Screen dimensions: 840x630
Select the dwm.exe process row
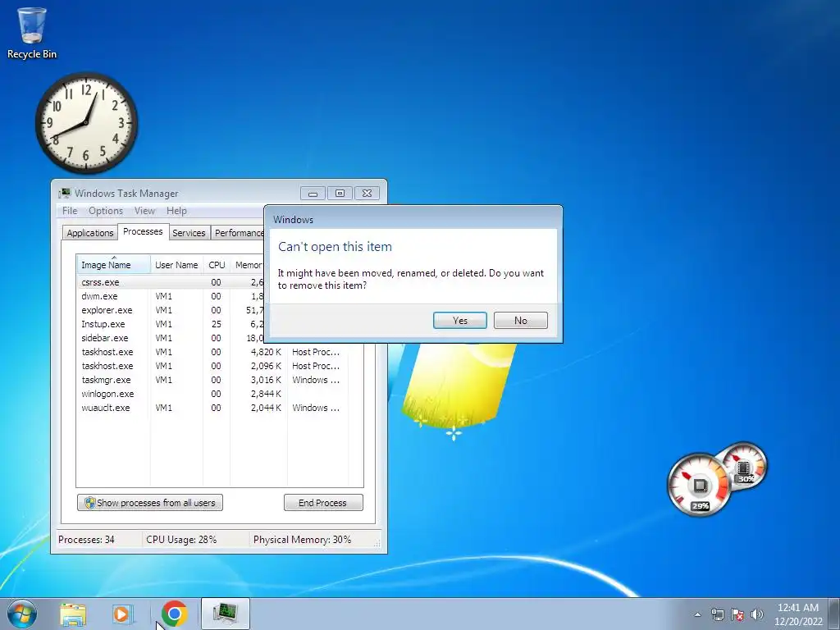171,296
